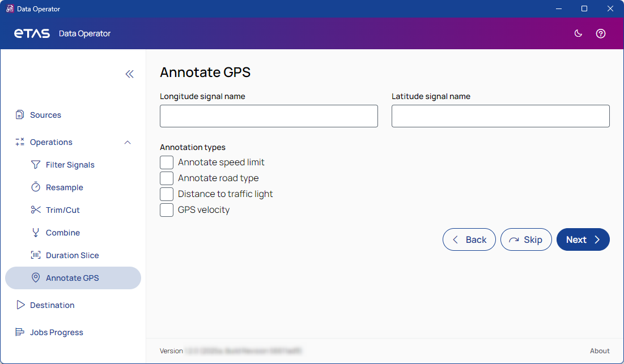The image size is (624, 364).
Task: Enable the GPS velocity checkbox
Action: click(167, 210)
